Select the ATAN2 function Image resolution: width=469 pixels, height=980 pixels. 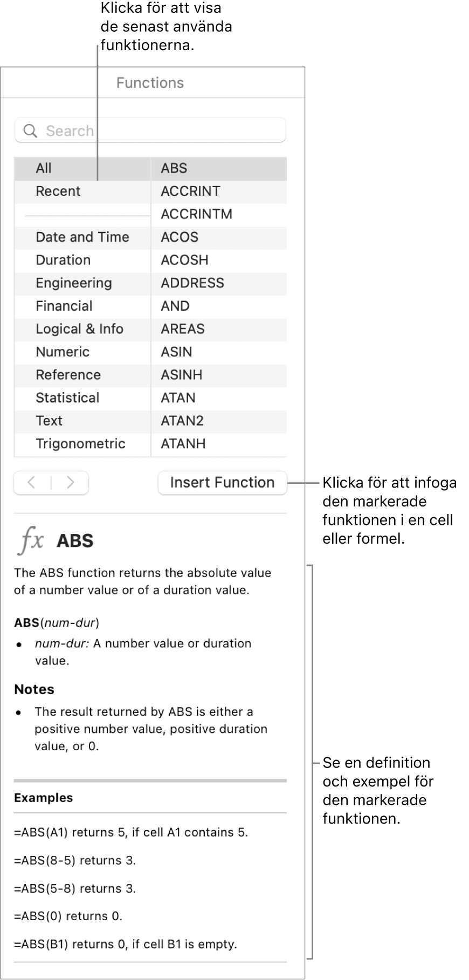(182, 421)
